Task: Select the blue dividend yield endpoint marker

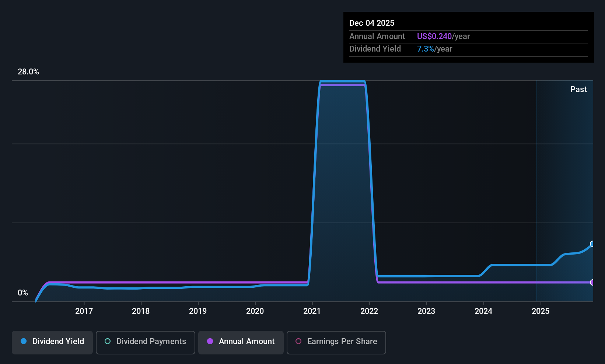Action: coord(593,244)
